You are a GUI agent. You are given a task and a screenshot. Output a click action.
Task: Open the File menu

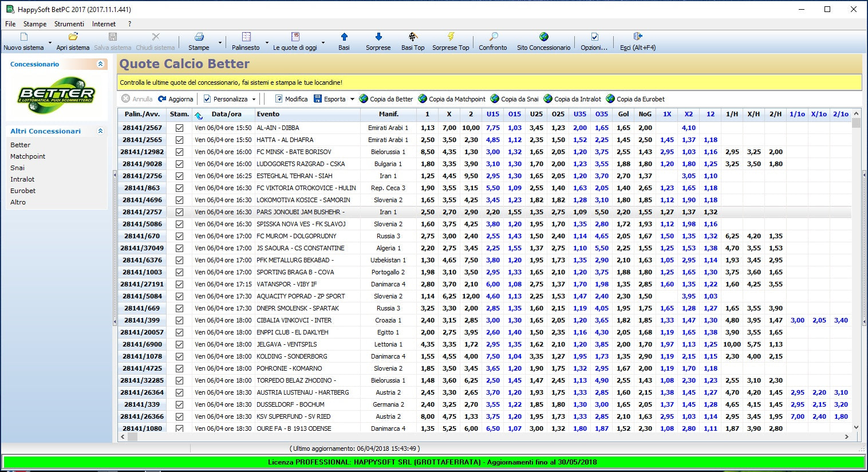tap(10, 24)
